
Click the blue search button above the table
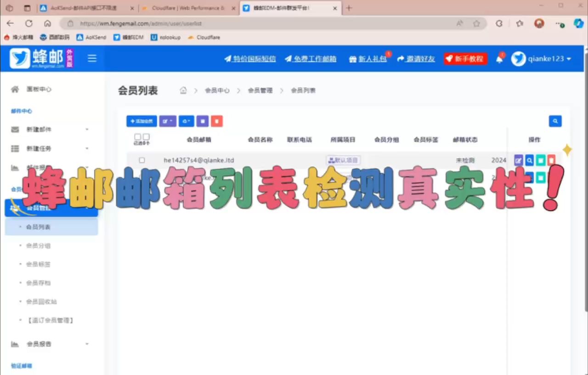tap(555, 121)
